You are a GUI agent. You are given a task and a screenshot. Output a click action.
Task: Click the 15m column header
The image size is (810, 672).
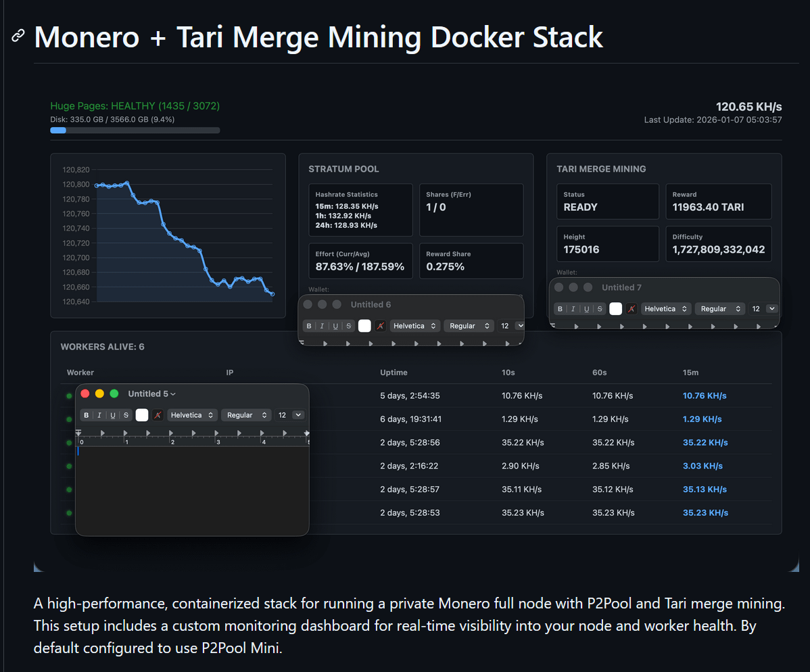coord(691,373)
